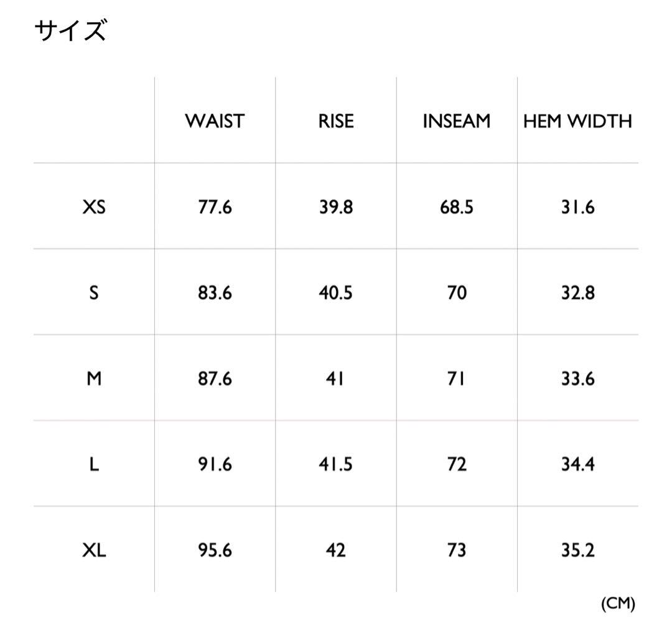Click M waist value 87.6
The image size is (672, 638).
(x=215, y=379)
